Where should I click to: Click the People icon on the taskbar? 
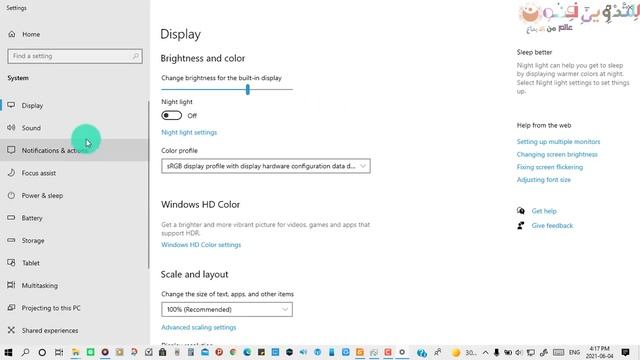[x=438, y=352]
